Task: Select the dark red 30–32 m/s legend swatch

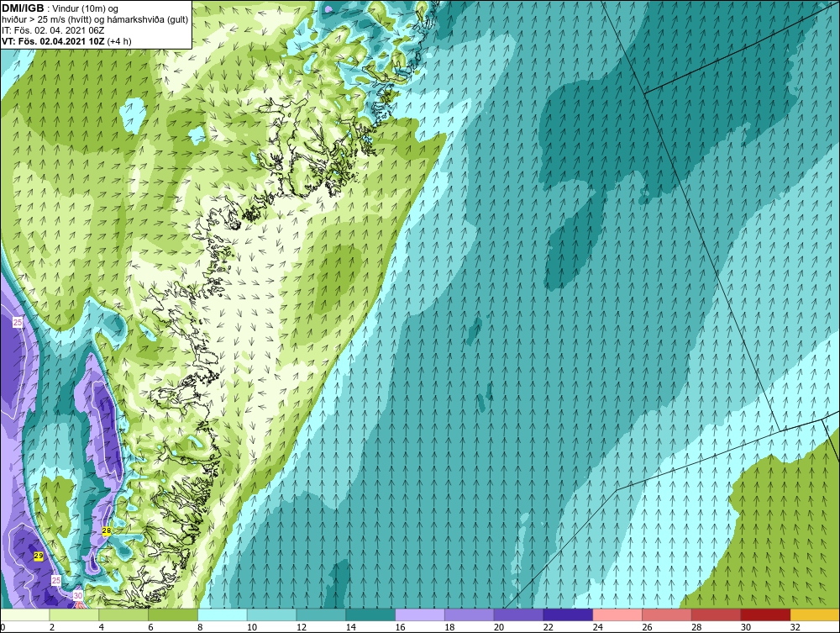Action: pos(765,615)
